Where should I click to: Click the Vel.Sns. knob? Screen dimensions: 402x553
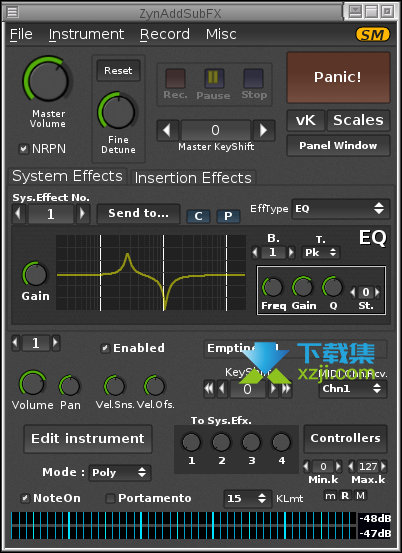[115, 386]
